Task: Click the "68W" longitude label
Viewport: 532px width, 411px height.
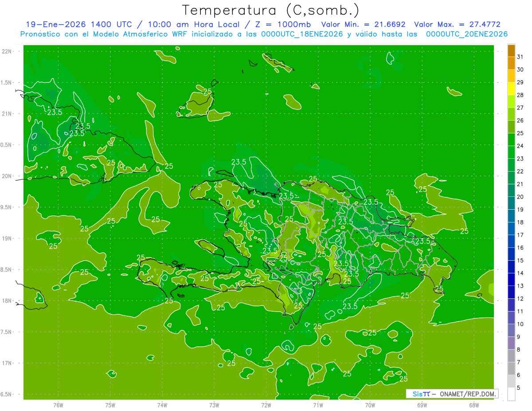Action: (x=474, y=405)
